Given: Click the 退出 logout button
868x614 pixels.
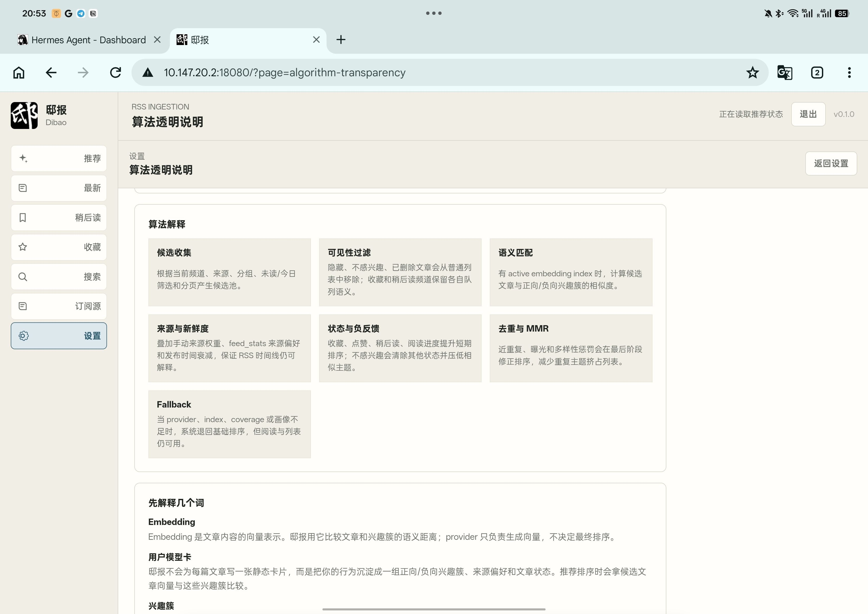Looking at the screenshot, I should click(x=808, y=114).
